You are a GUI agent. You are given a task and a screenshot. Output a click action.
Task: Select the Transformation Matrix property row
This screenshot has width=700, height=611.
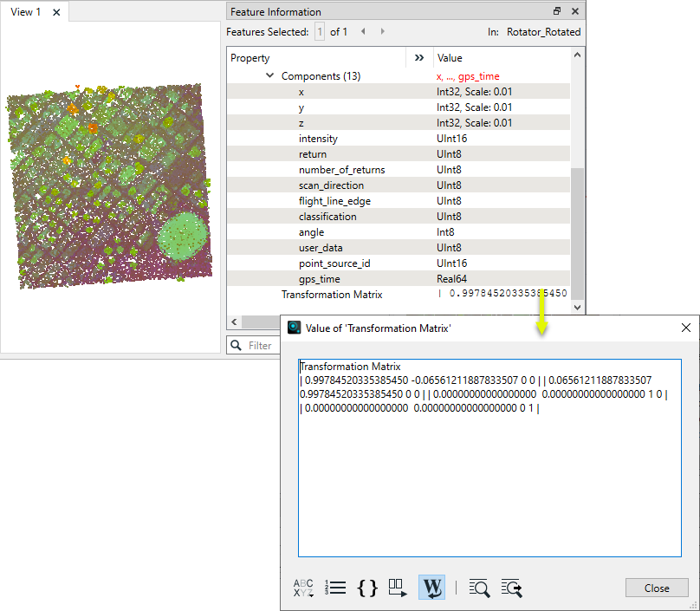pyautogui.click(x=332, y=295)
